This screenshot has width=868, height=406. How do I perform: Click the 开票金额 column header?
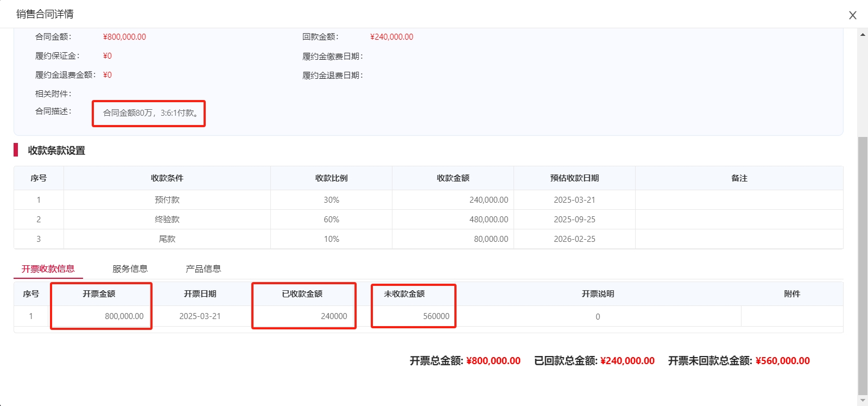99,294
